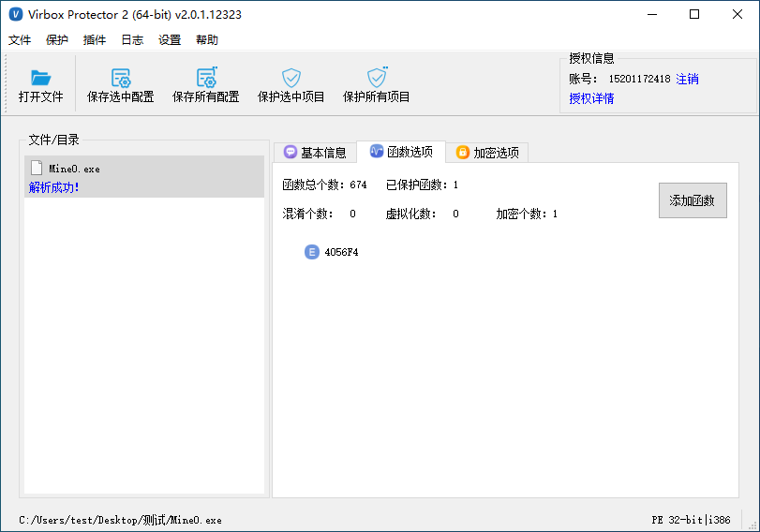Click the Virbox Protector logo icon
Viewport: 760px width, 532px height.
16,14
